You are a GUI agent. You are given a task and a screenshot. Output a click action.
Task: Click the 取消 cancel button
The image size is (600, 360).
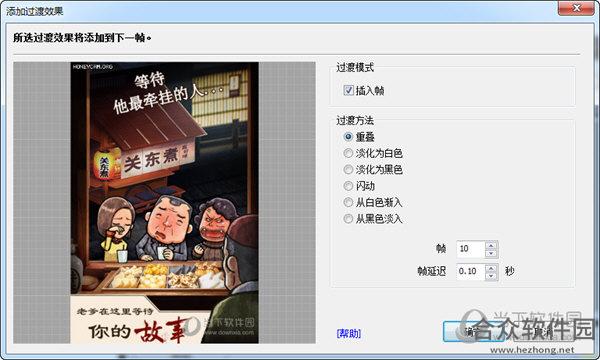[543, 331]
